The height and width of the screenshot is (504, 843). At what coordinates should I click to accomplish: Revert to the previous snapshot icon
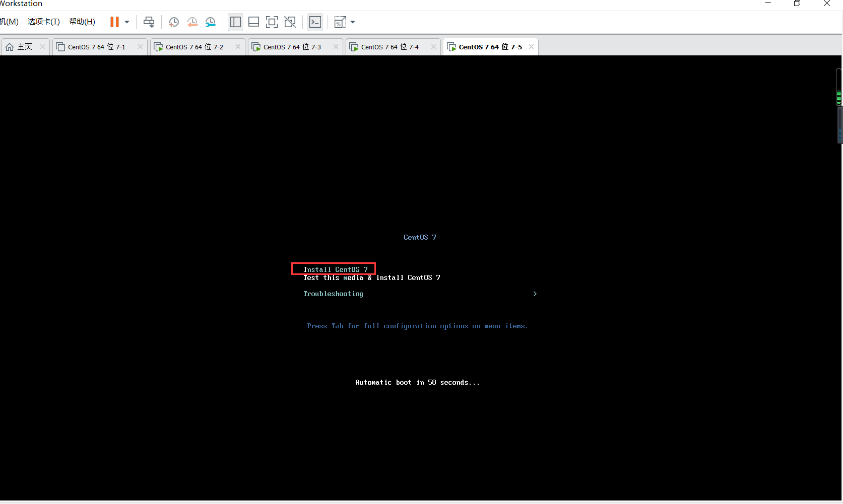(x=192, y=22)
